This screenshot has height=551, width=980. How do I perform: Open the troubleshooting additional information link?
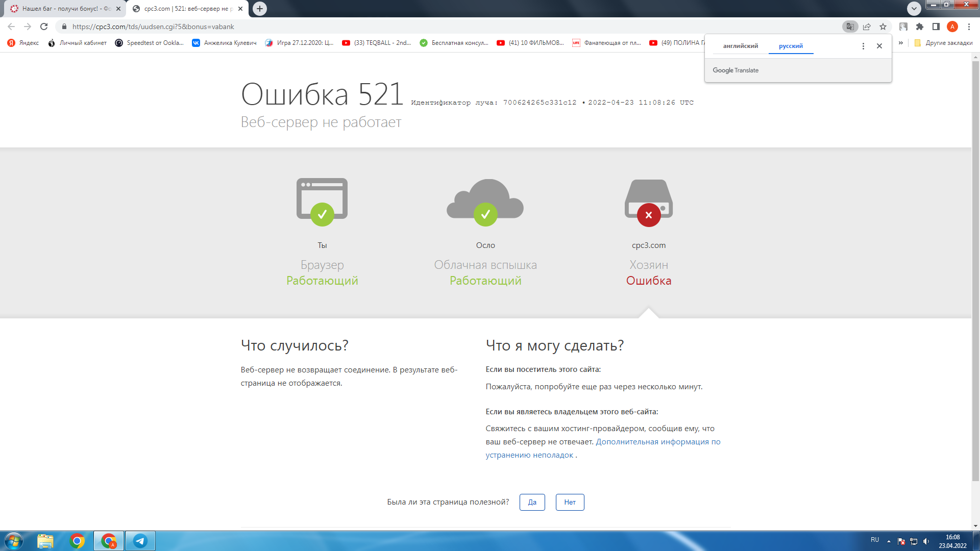coord(657,442)
